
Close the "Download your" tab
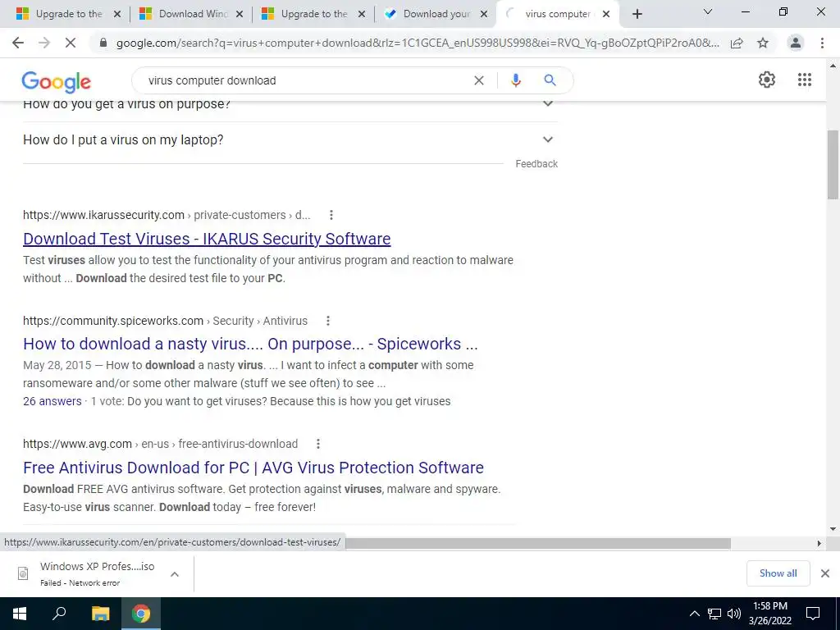point(484,15)
